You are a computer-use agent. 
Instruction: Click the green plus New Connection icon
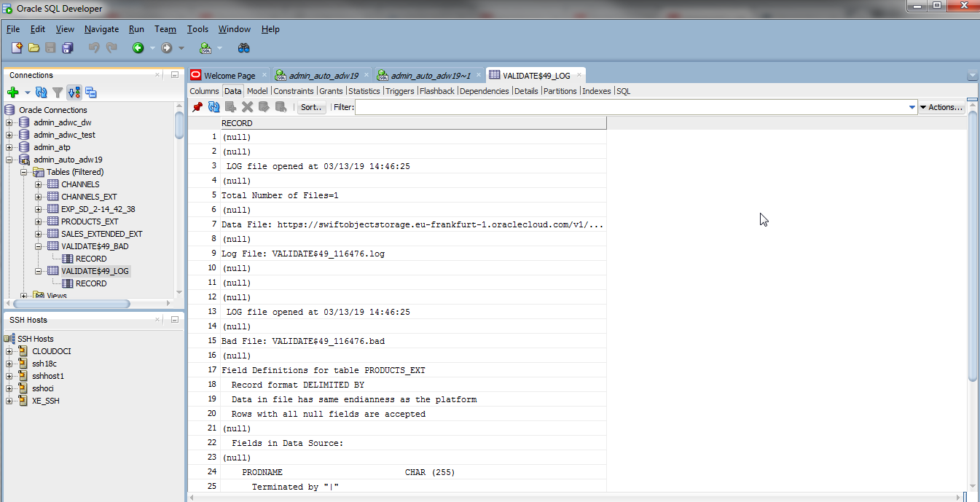(12, 93)
